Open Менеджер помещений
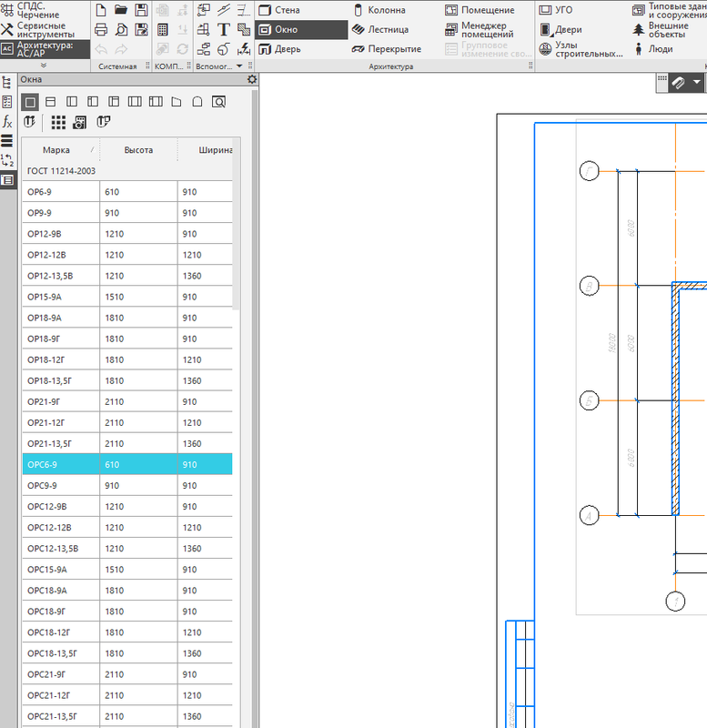The height and width of the screenshot is (728, 707). pos(480,30)
